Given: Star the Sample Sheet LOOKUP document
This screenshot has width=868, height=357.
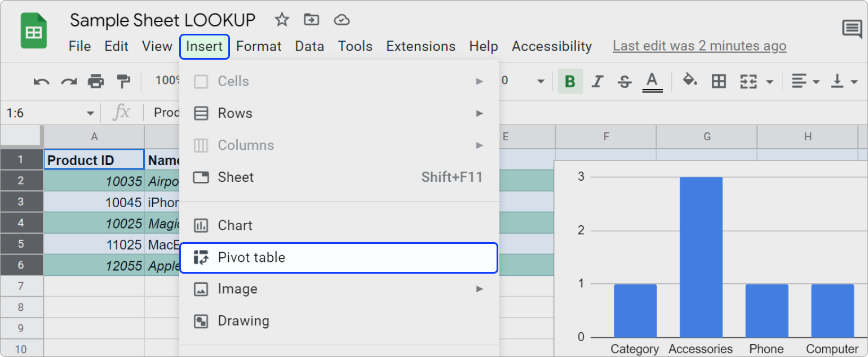Looking at the screenshot, I should click(x=281, y=20).
